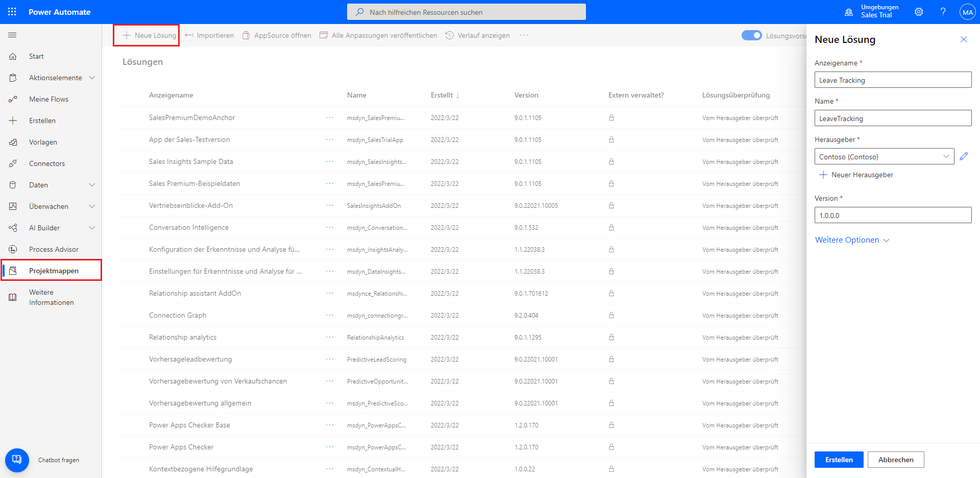Image resolution: width=980 pixels, height=478 pixels.
Task: Open the Kontextbezogene Hilfegrundlage solution
Action: (201, 469)
